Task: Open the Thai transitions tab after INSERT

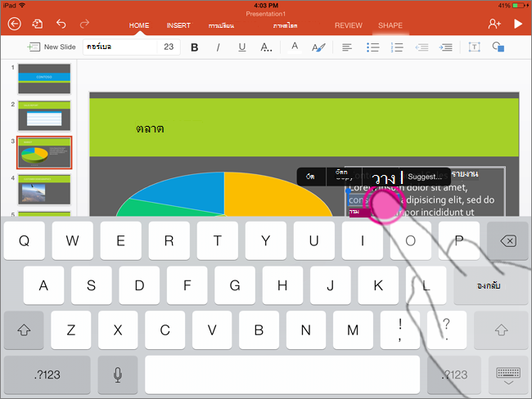Action: tap(221, 26)
